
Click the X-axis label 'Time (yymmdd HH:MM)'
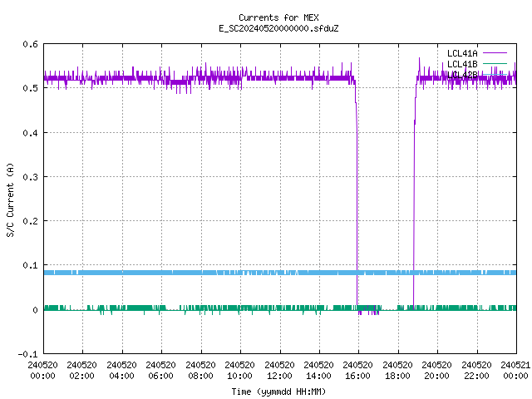coord(278,392)
